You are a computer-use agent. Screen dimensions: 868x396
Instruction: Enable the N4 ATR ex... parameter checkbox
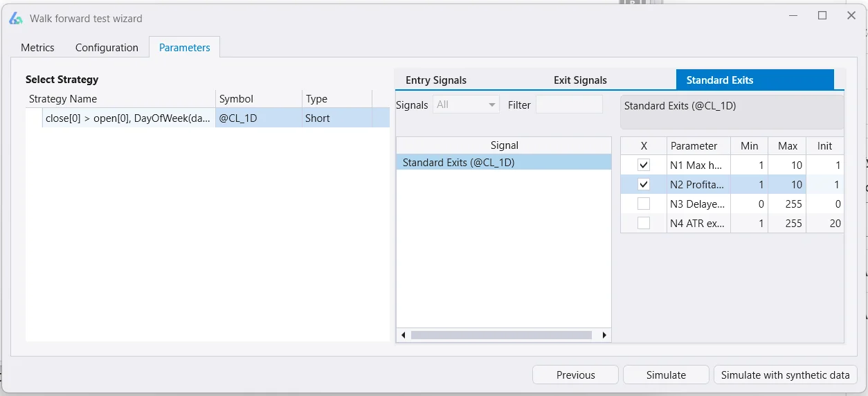[644, 224]
